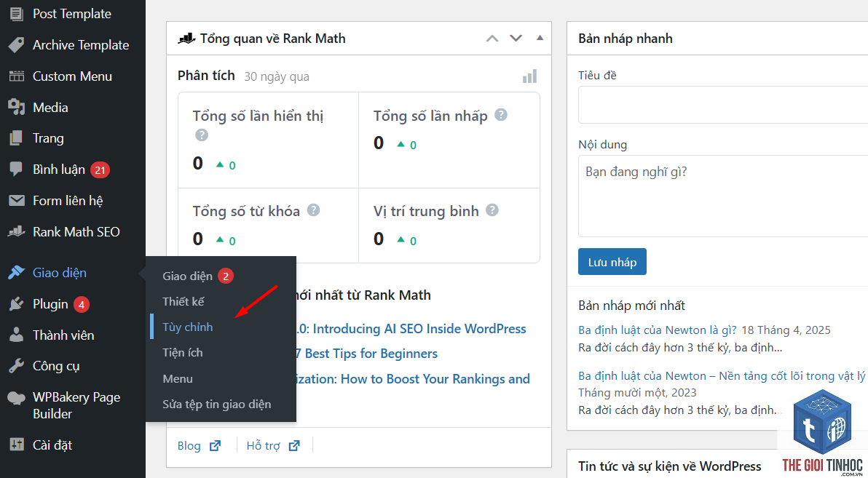Image resolution: width=868 pixels, height=478 pixels.
Task: Go to Thành viên in sidebar
Action: 63,335
